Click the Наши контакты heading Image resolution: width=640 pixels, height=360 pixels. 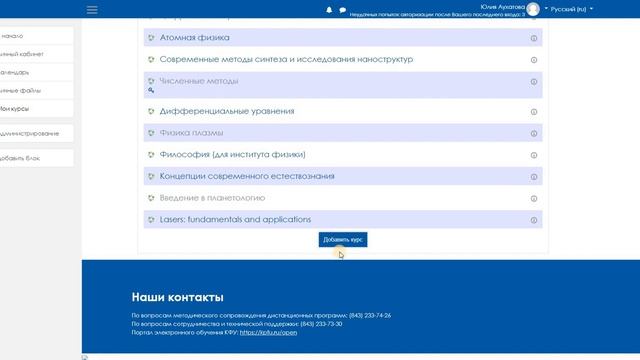tap(178, 297)
